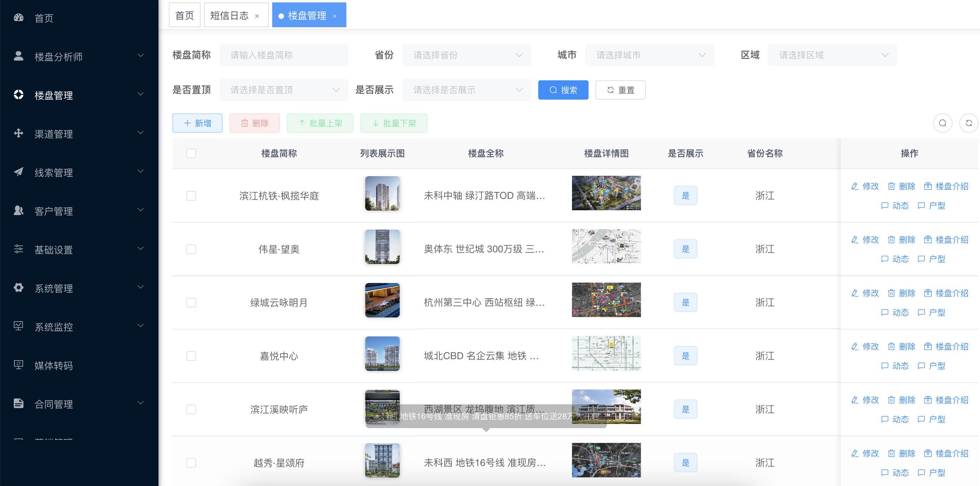
Task: Open the 是否置顶 dropdown
Action: [284, 90]
